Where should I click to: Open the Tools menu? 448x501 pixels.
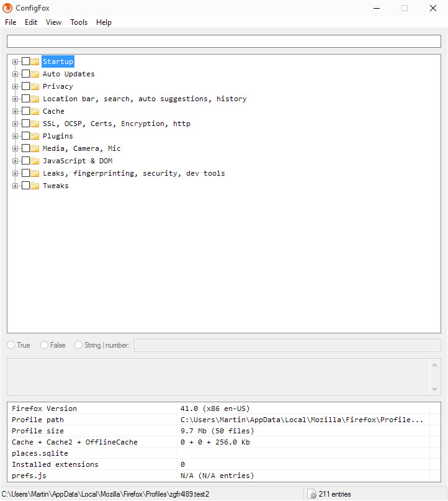[x=79, y=22]
